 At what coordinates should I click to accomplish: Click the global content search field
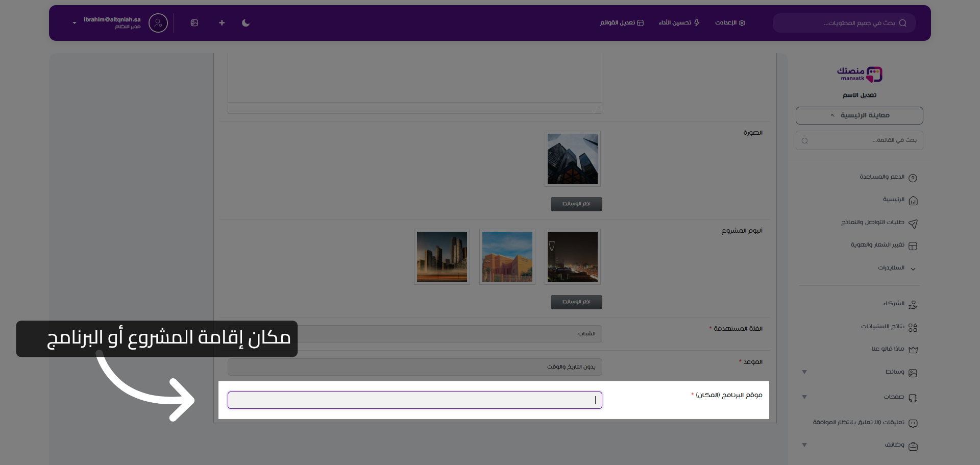click(844, 23)
